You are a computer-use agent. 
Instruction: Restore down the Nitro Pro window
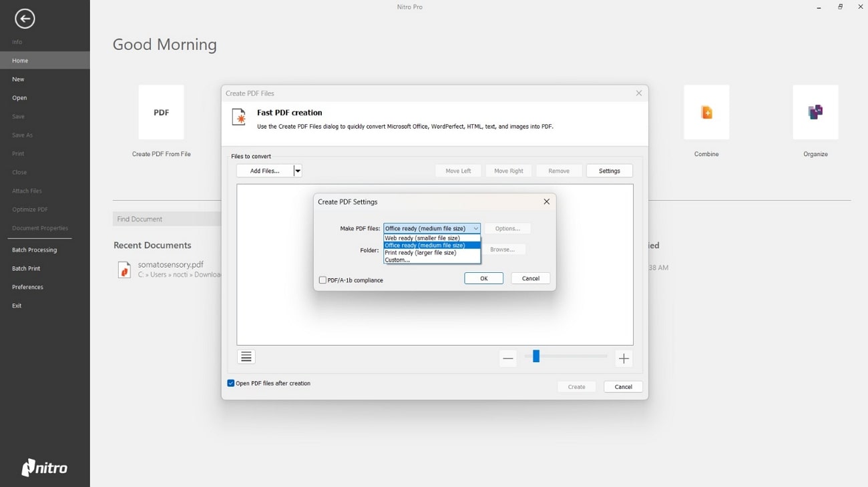[x=840, y=7]
